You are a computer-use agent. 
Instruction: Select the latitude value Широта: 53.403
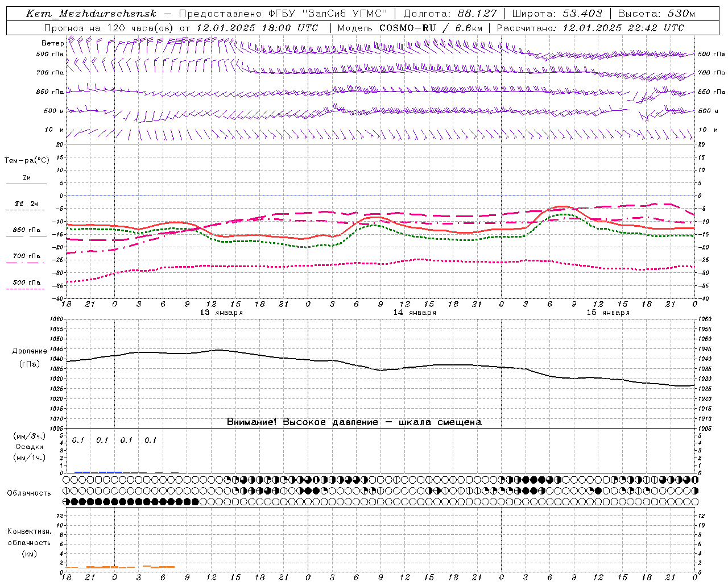click(x=557, y=14)
